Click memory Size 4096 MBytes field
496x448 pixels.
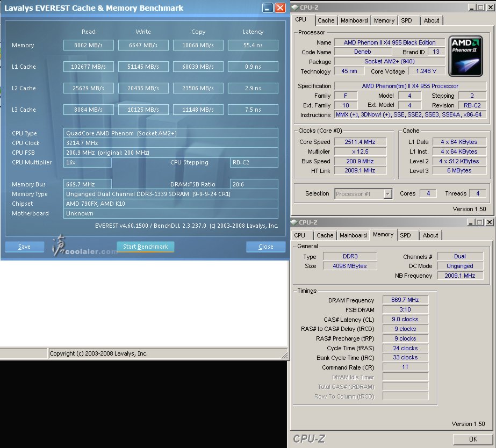coord(350,266)
